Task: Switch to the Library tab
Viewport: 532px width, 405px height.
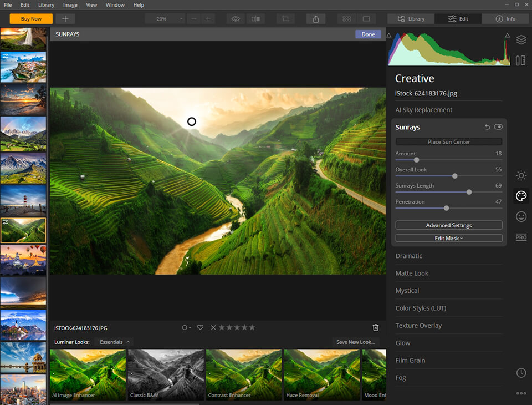Action: 410,18
